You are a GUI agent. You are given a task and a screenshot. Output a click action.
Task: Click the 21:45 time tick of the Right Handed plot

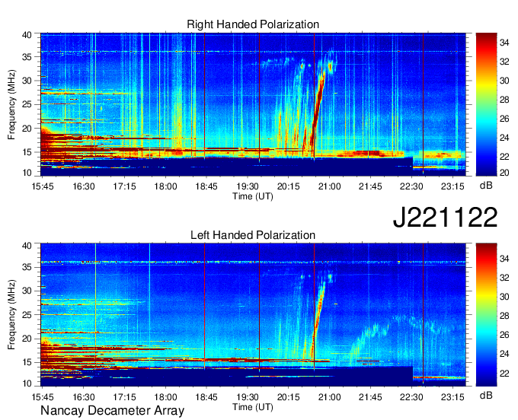[370, 186]
